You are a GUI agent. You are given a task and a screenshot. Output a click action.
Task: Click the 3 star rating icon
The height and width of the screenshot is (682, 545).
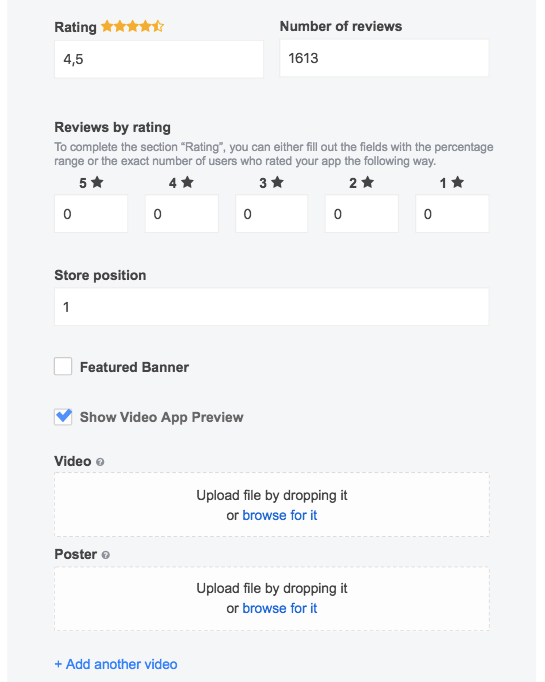coord(278,182)
